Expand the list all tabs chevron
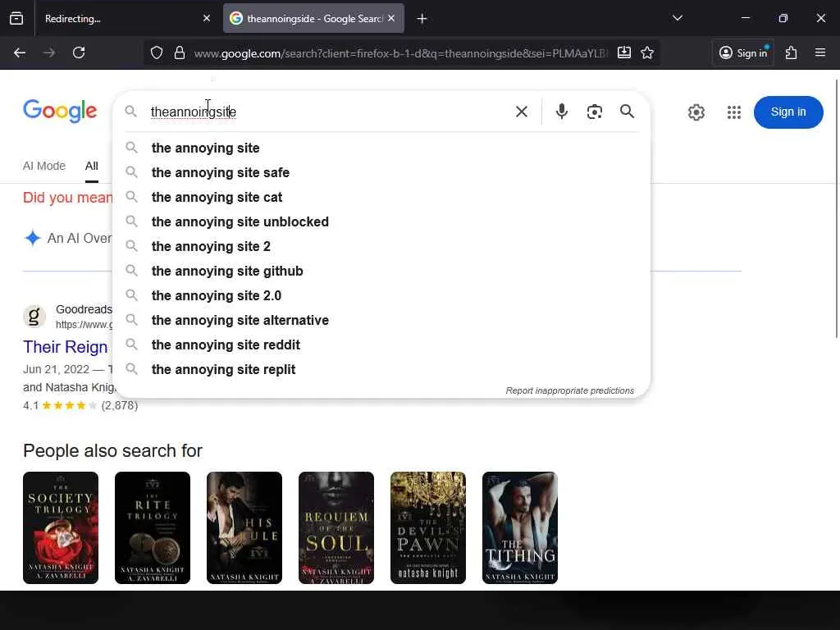840x630 pixels. click(x=678, y=18)
